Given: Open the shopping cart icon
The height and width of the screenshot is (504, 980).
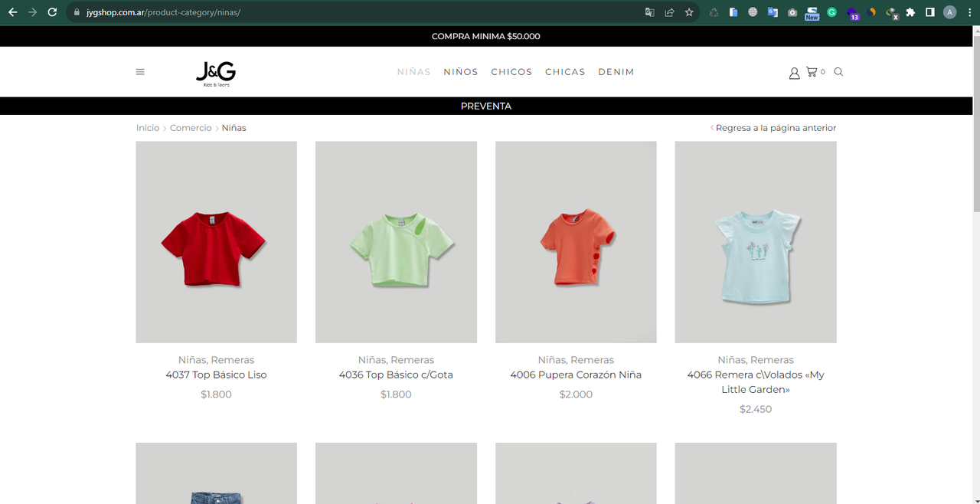Looking at the screenshot, I should click(x=812, y=72).
